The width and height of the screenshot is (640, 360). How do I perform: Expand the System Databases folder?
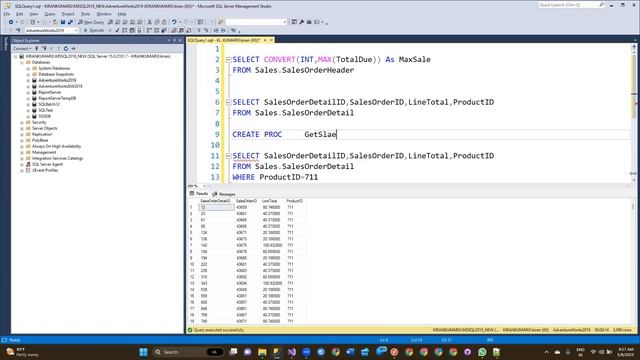point(28,69)
